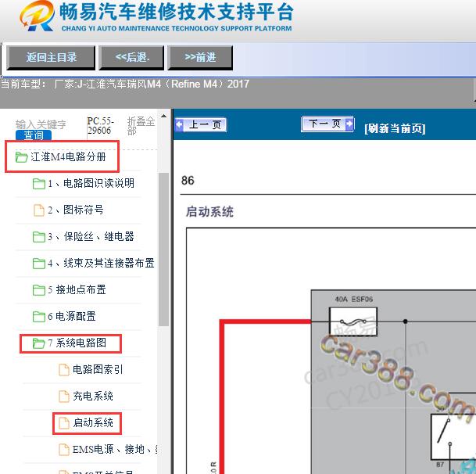This screenshot has height=474, width=476.
Task: Click page icon beside 2、图标符号
Action: click(x=39, y=210)
